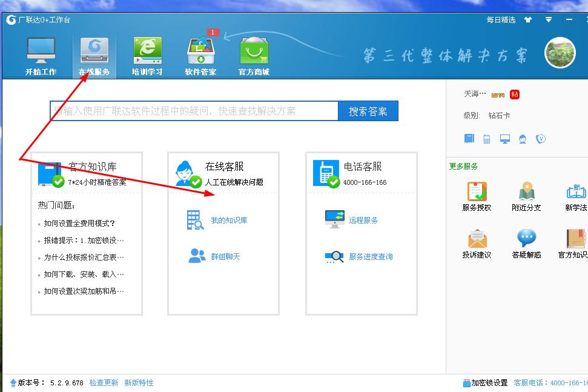Open the 软件管家 tab

point(200,56)
